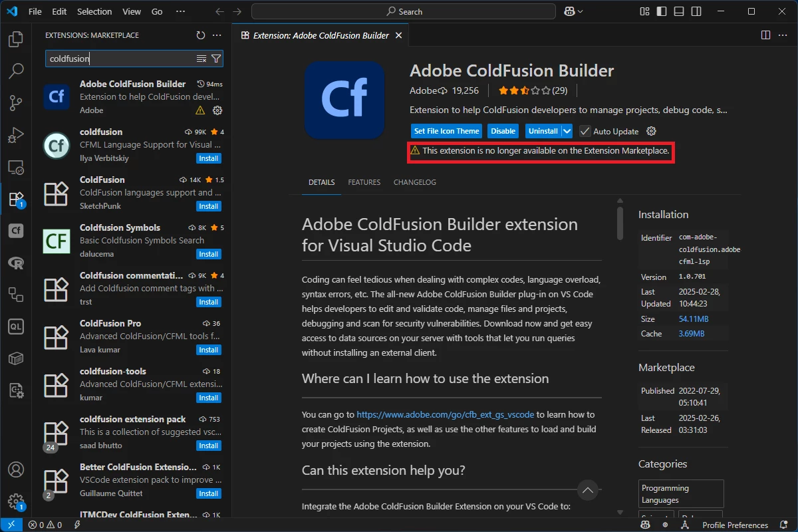The height and width of the screenshot is (532, 798).
Task: Open the editor more actions menu
Action: click(782, 35)
